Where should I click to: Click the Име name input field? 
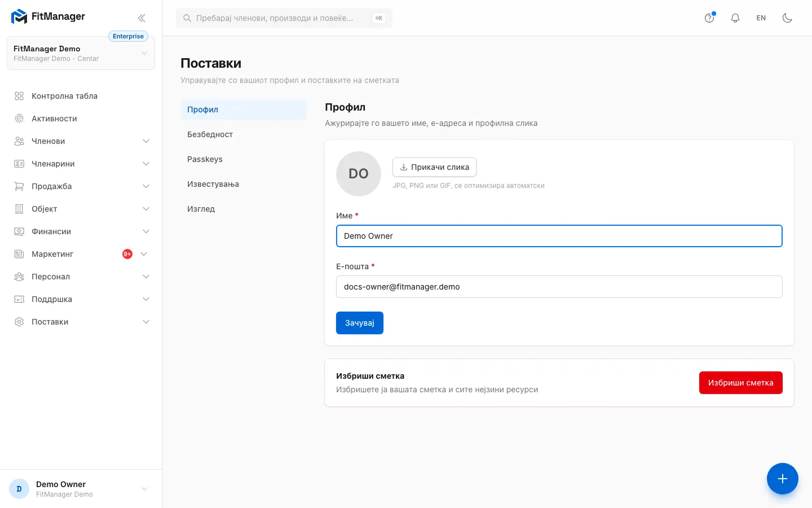(559, 236)
